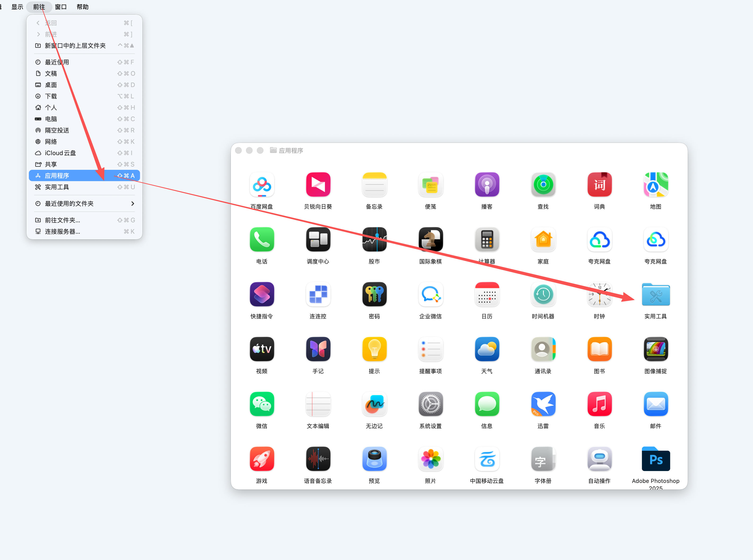Open the 文本编辑 TextEdit app
The height and width of the screenshot is (560, 753).
point(318,404)
